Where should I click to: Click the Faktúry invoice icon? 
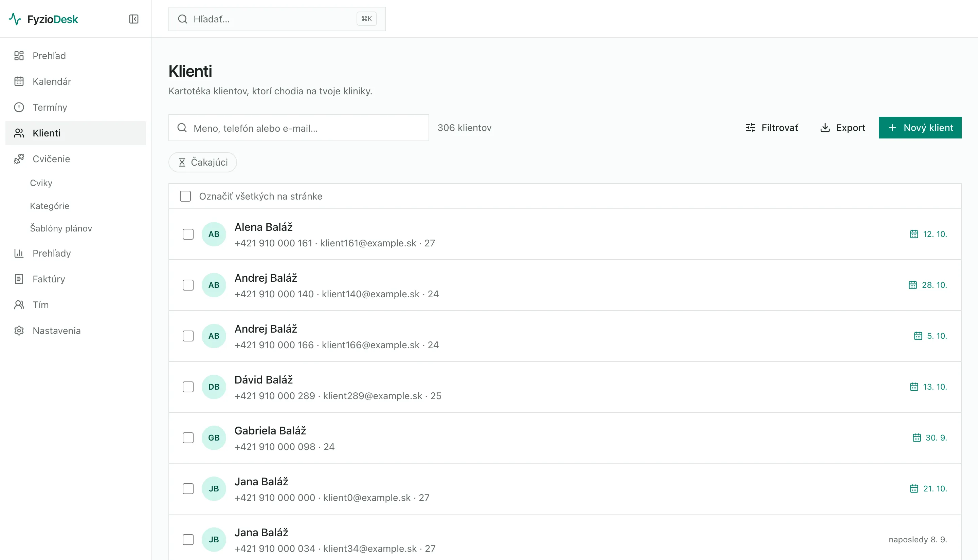(x=19, y=279)
